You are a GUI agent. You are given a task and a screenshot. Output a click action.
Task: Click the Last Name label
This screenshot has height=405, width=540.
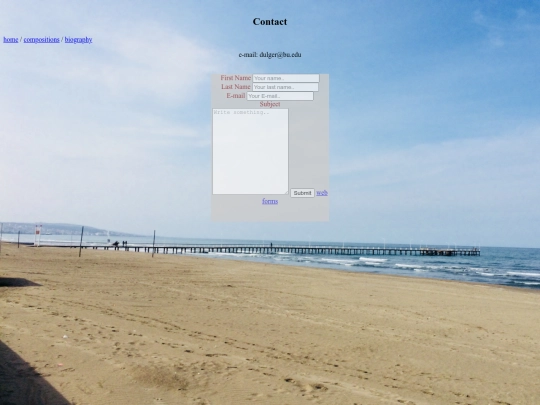click(236, 87)
